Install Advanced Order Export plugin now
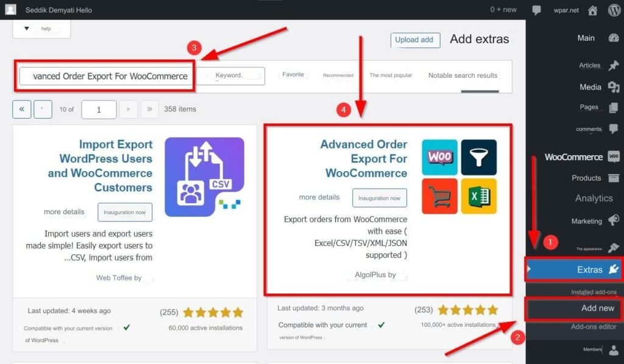This screenshot has height=364, width=624. (x=379, y=198)
